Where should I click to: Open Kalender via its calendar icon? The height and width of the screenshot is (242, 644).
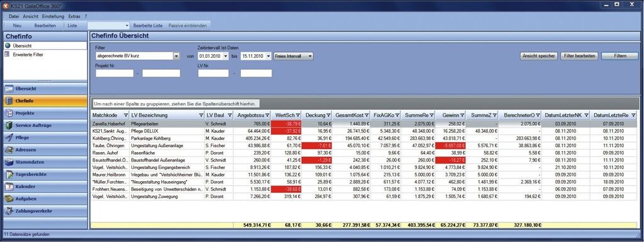(9, 187)
